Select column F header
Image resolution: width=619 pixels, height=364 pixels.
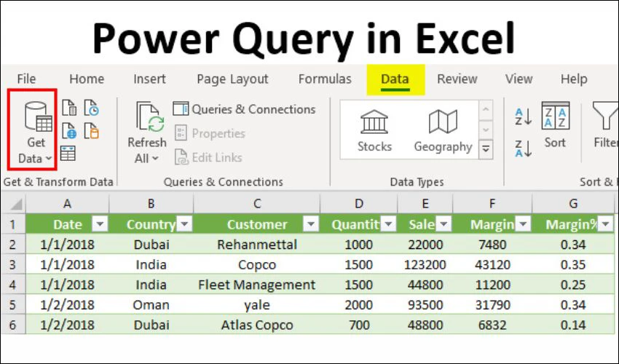(492, 204)
